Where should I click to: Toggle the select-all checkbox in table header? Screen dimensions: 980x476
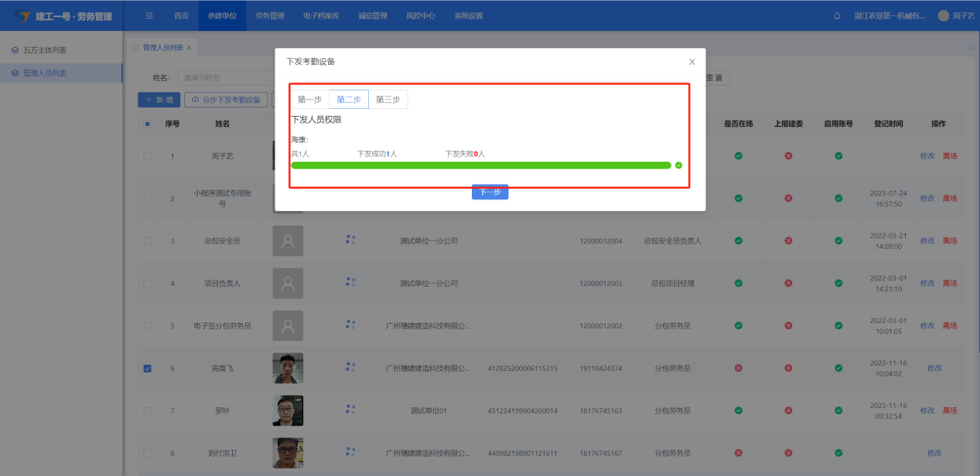coord(148,124)
